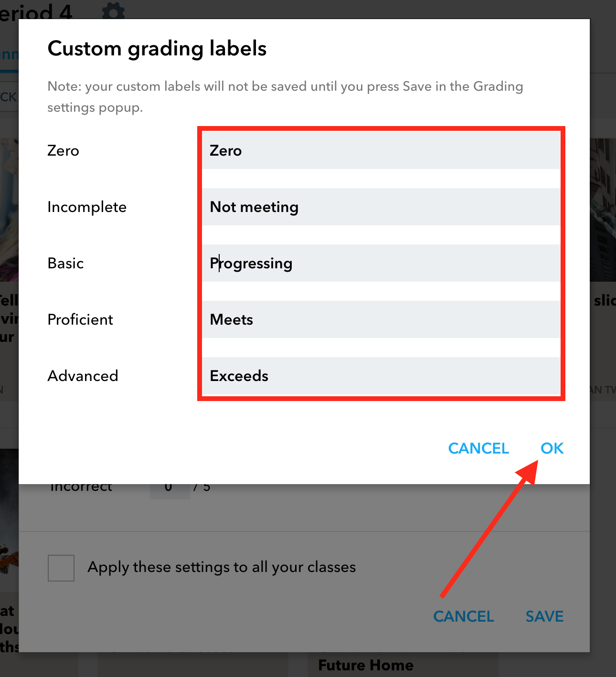Screen dimensions: 616x677
Task: Click the Custom grading labels heading
Action: click(157, 49)
